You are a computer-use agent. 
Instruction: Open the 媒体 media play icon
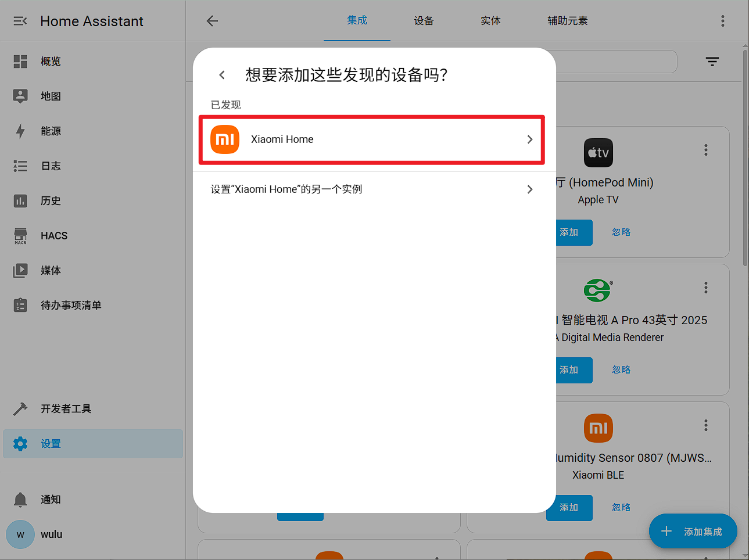[20, 271]
